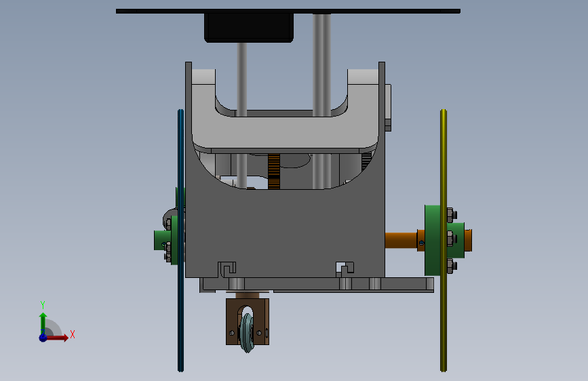This screenshot has width=588, height=381.
Task: Click the blue Z axis ball of the triad
Action: click(x=43, y=338)
